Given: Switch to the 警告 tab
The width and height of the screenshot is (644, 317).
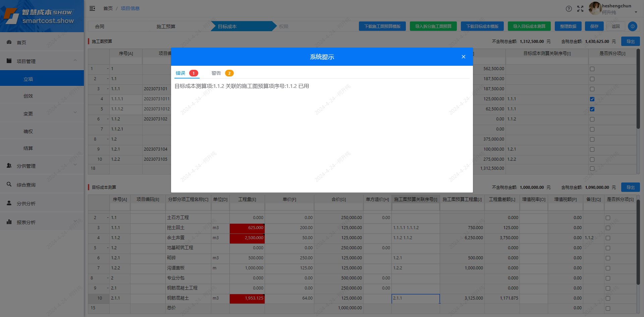Looking at the screenshot, I should pos(216,73).
